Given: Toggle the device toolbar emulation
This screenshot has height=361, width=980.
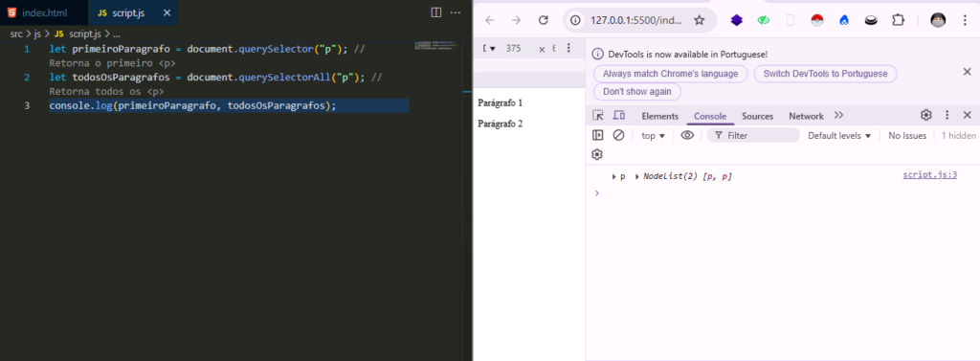Looking at the screenshot, I should [x=619, y=115].
